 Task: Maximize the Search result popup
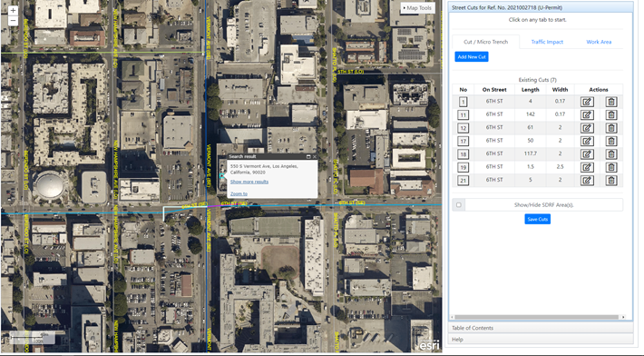pos(308,156)
